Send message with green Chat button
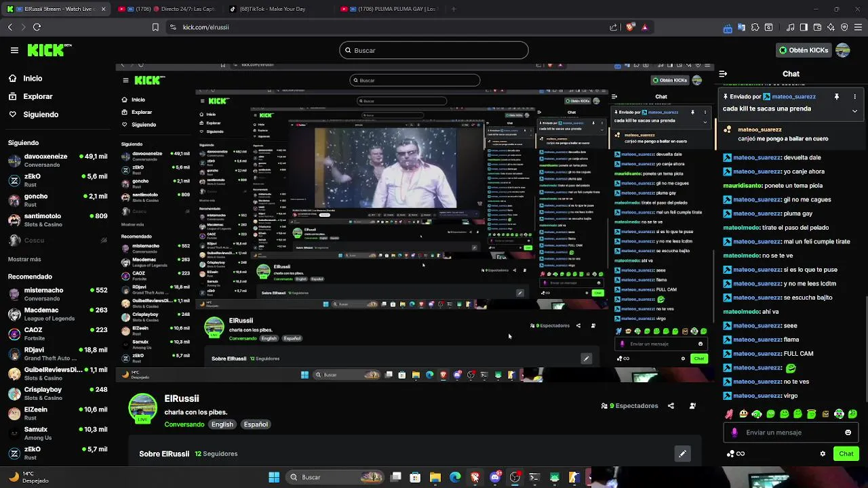The width and height of the screenshot is (868, 488). coord(846,453)
